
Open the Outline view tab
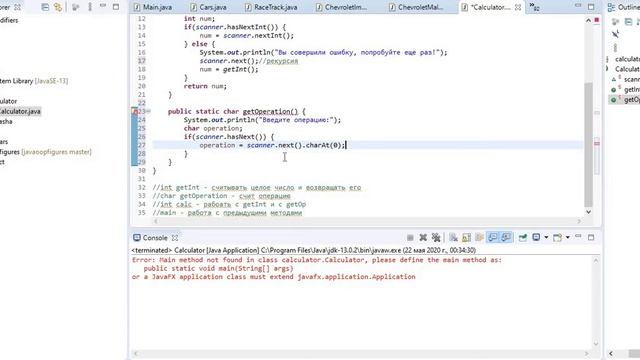click(x=624, y=7)
